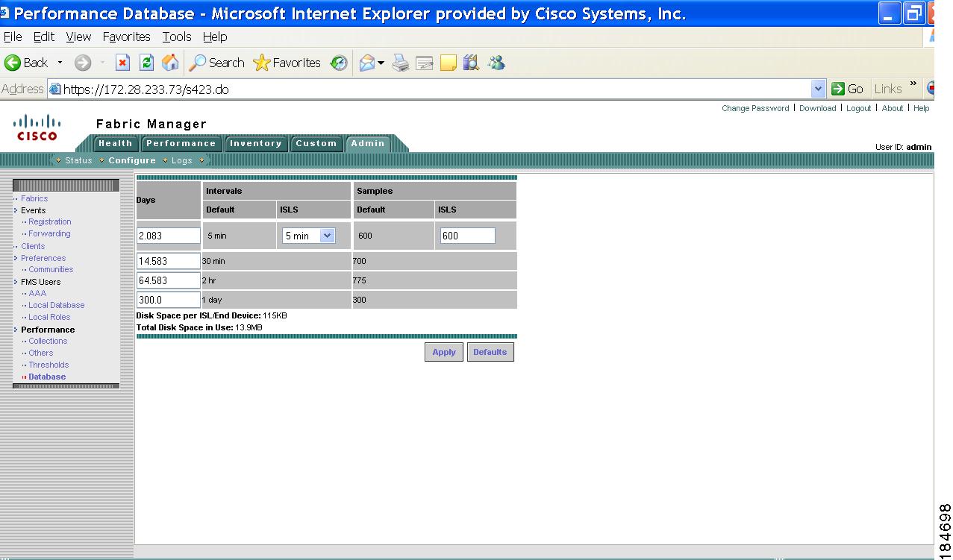Click the Change Password link
The width and height of the screenshot is (953, 560).
point(755,108)
